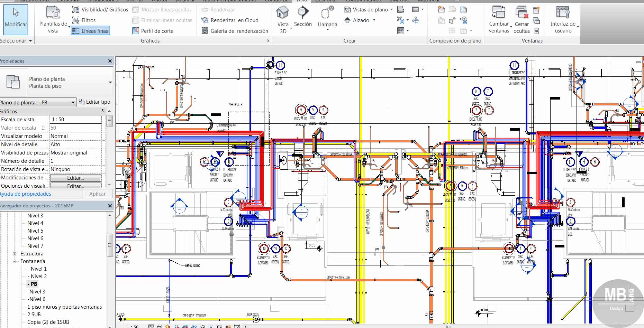This screenshot has width=644, height=328.
Task: Select '-Nivel 6' under Fontanería
Action: click(x=36, y=299)
